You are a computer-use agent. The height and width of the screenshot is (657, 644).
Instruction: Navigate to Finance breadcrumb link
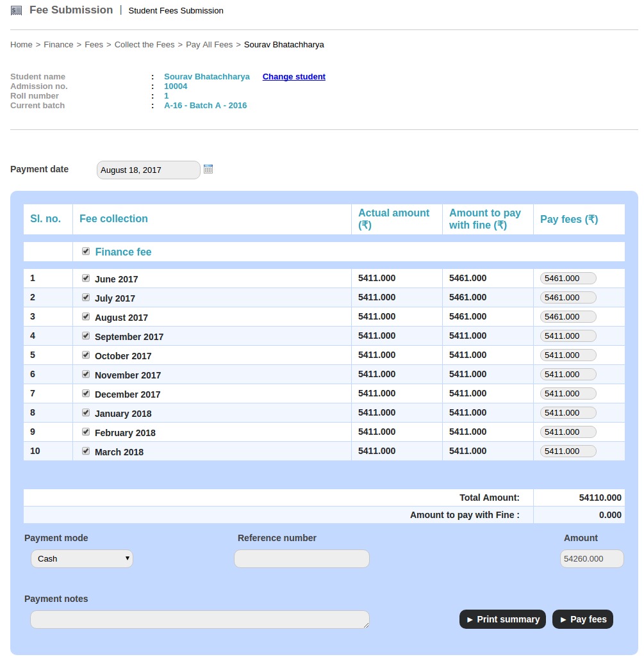[58, 45]
